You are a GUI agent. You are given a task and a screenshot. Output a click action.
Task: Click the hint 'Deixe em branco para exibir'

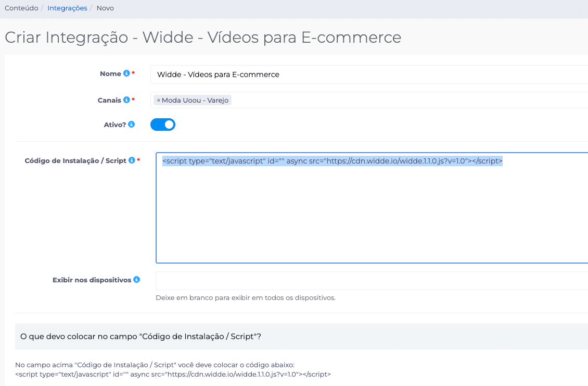click(x=246, y=298)
